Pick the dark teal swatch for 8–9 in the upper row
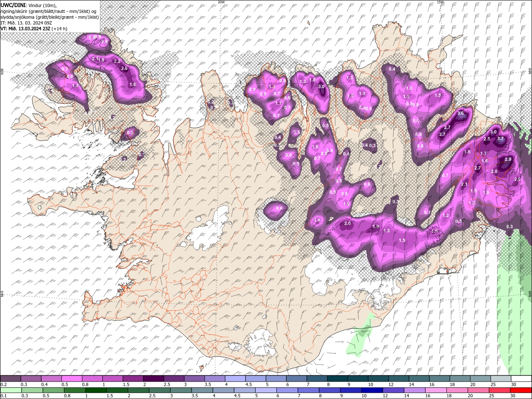The height and width of the screenshot is (399, 532). coord(337,379)
